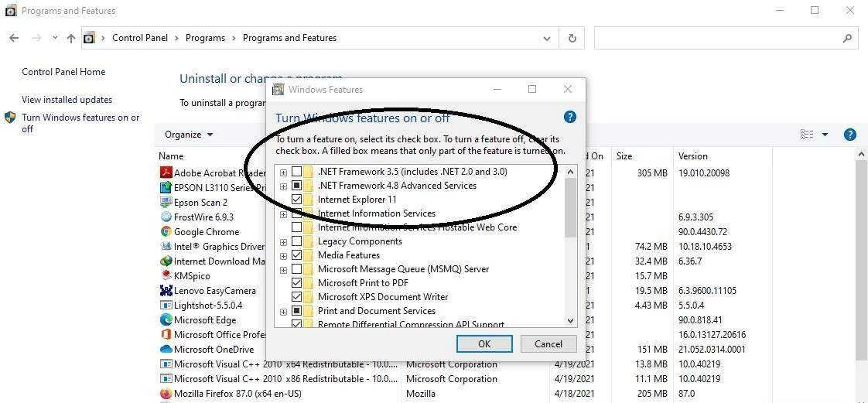The image size is (868, 403).
Task: Expand the .NET Framework 3.5 node
Action: (x=283, y=172)
